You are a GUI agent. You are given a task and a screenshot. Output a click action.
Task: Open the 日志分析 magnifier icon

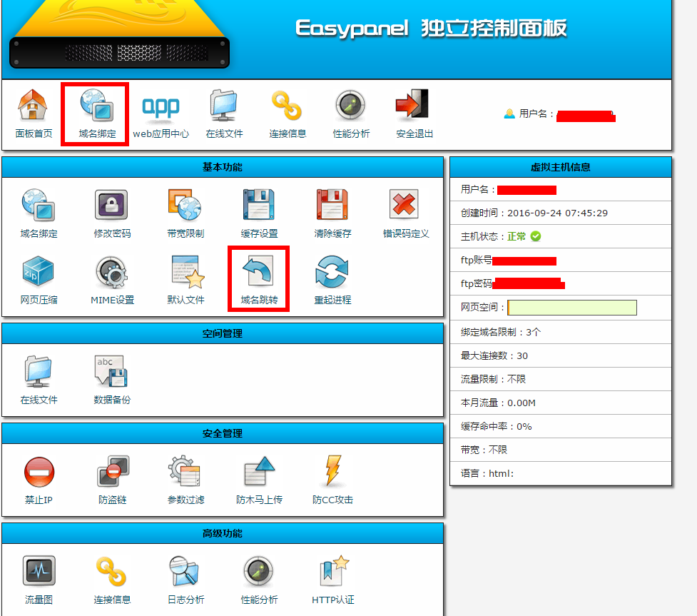184,571
